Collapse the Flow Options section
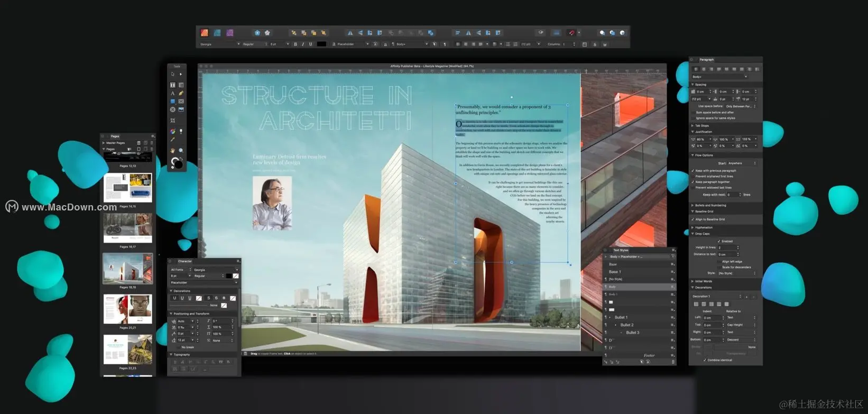The width and height of the screenshot is (868, 414). pyautogui.click(x=692, y=155)
